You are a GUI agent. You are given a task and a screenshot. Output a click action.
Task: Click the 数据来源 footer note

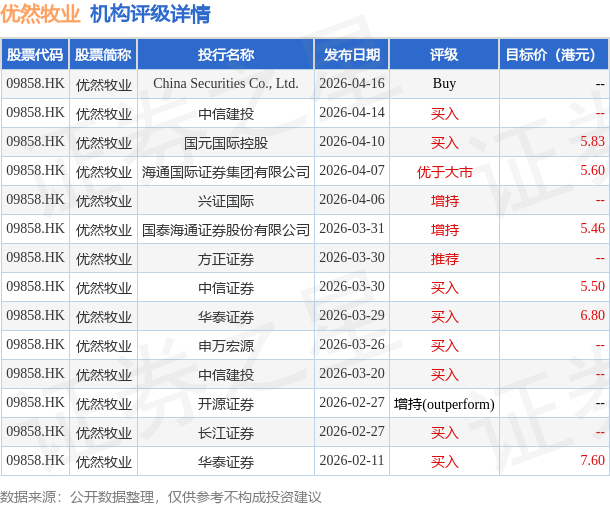point(160,497)
